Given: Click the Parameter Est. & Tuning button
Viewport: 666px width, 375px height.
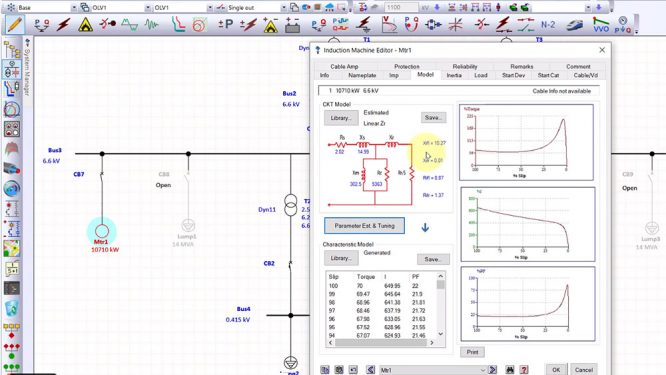Looking at the screenshot, I should [364, 226].
